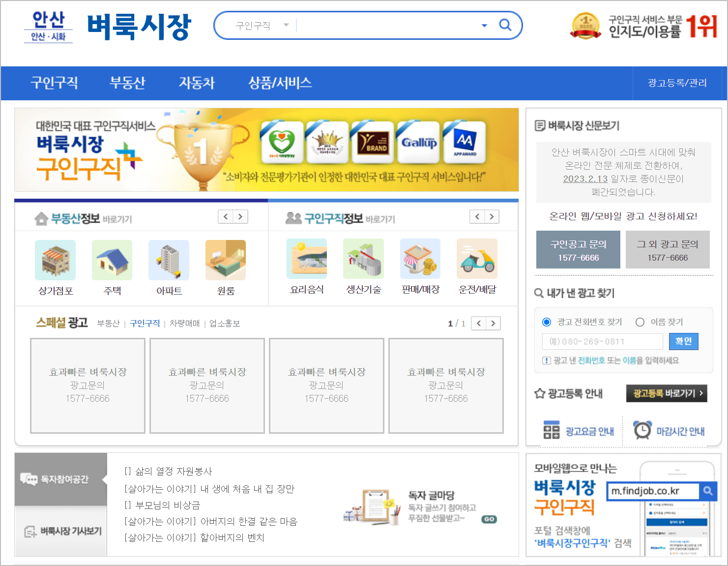This screenshot has width=728, height=566.
Task: Click the ad phone number input field
Action: (603, 341)
